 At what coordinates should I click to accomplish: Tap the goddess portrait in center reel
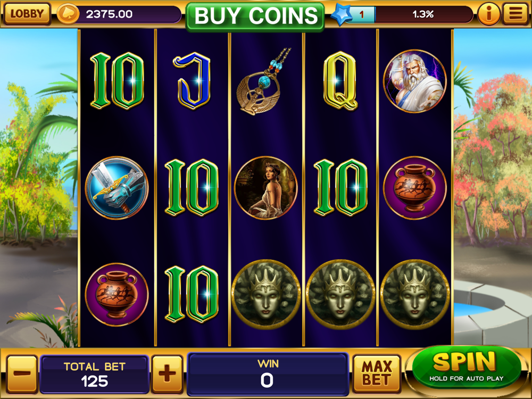click(265, 188)
